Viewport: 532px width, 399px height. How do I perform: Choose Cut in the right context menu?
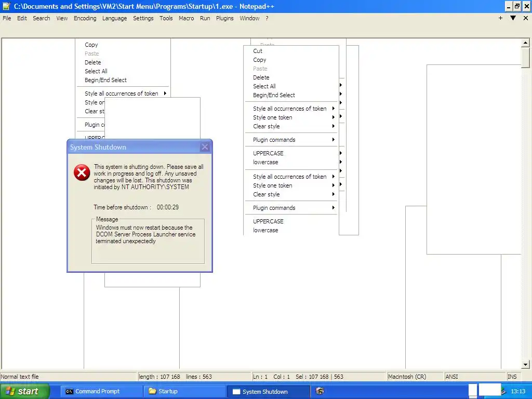click(x=258, y=51)
